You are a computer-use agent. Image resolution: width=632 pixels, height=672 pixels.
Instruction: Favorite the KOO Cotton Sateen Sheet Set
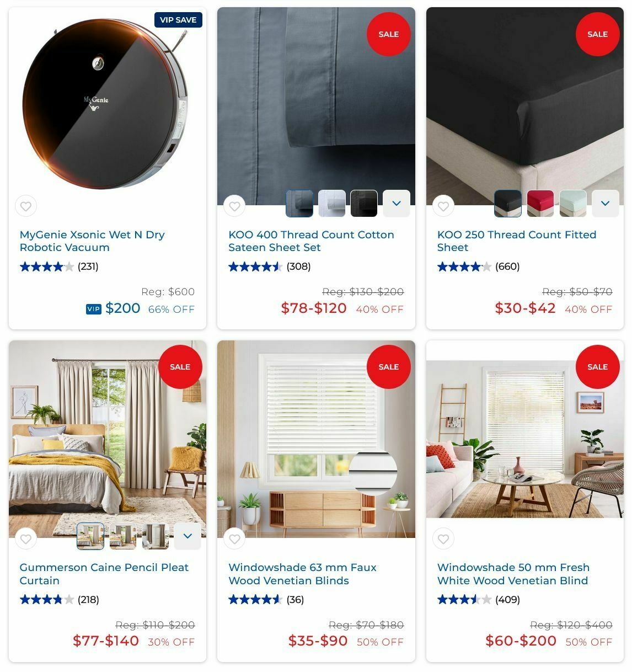(234, 206)
